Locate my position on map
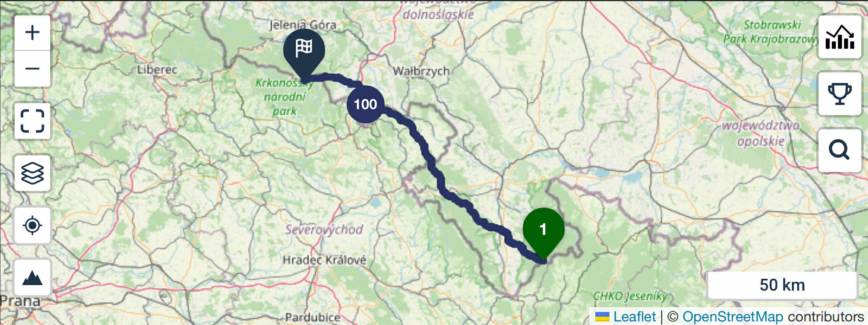 tap(32, 225)
